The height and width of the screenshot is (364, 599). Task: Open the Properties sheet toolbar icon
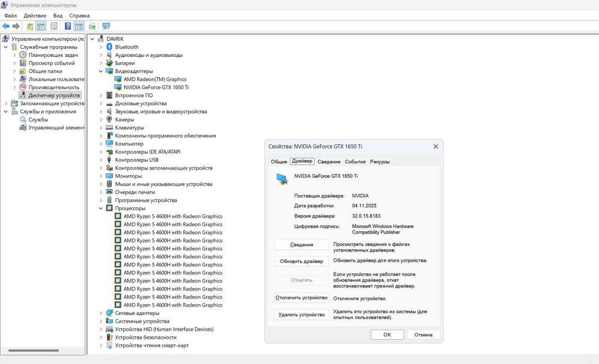pyautogui.click(x=55, y=26)
